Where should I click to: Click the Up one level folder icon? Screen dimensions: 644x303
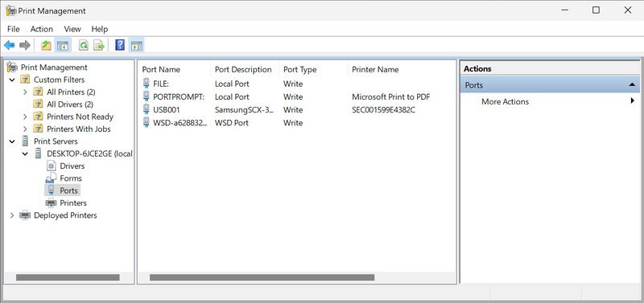tap(47, 45)
